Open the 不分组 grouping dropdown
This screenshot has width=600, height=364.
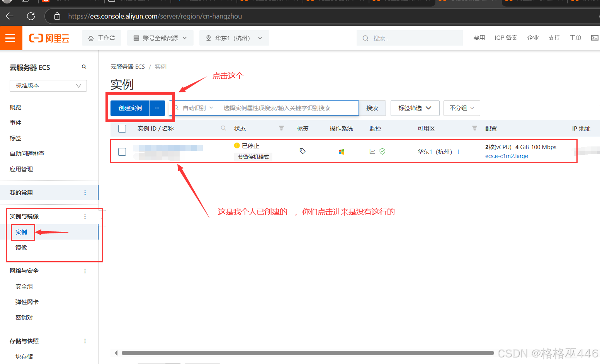[462, 108]
